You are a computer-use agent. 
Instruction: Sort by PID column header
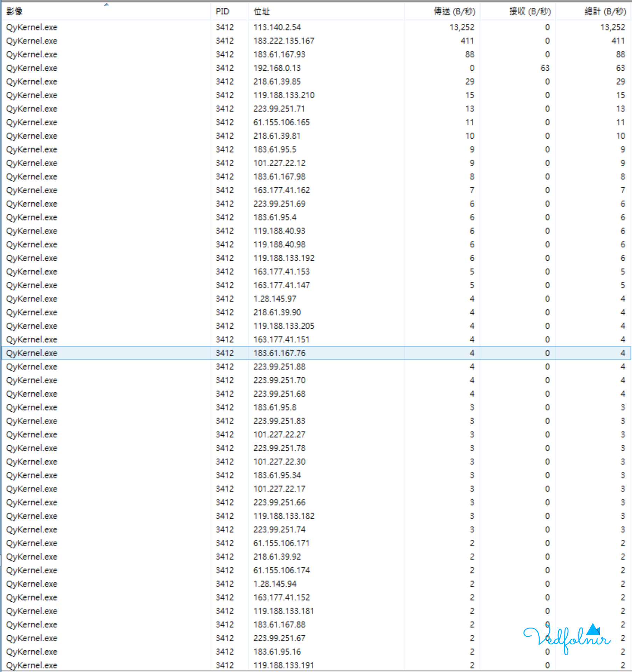230,12
